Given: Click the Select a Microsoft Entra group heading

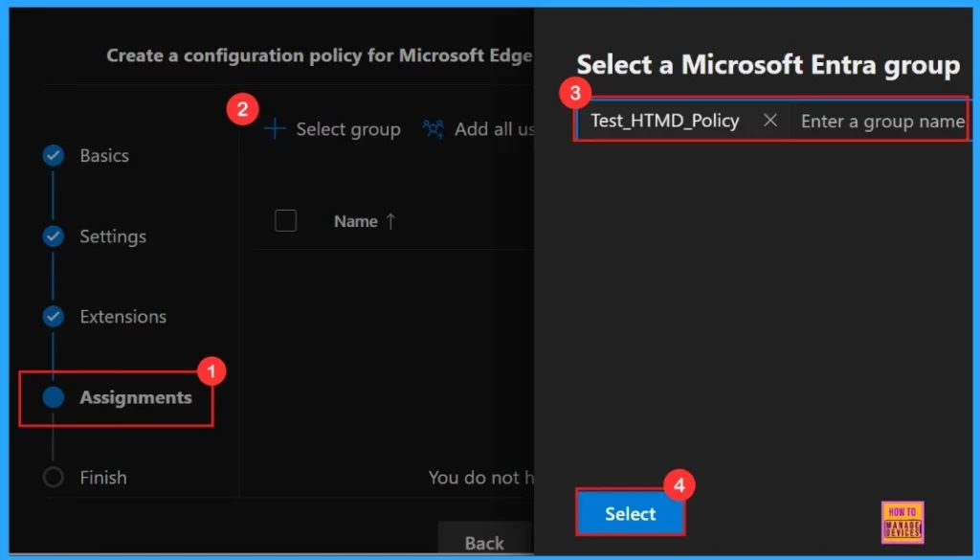Looking at the screenshot, I should (768, 65).
